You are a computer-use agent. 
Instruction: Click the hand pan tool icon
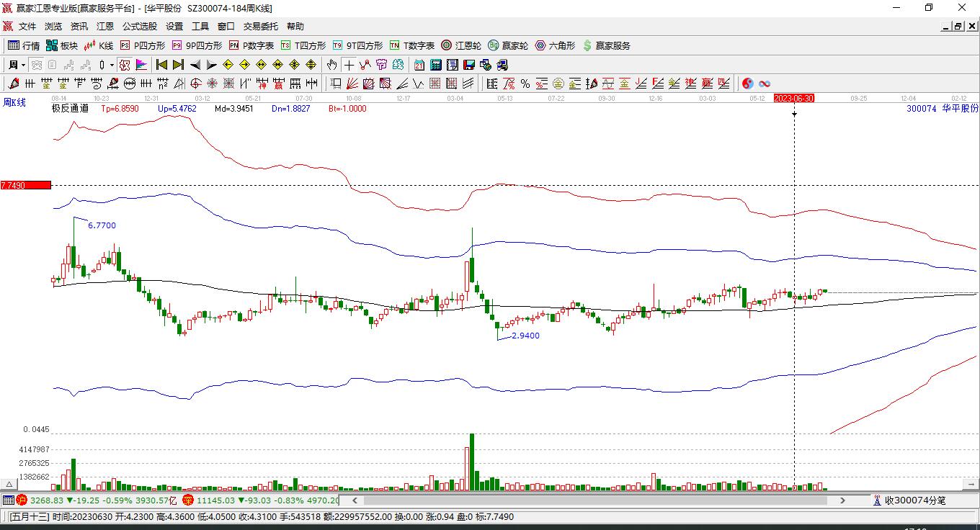coord(332,65)
